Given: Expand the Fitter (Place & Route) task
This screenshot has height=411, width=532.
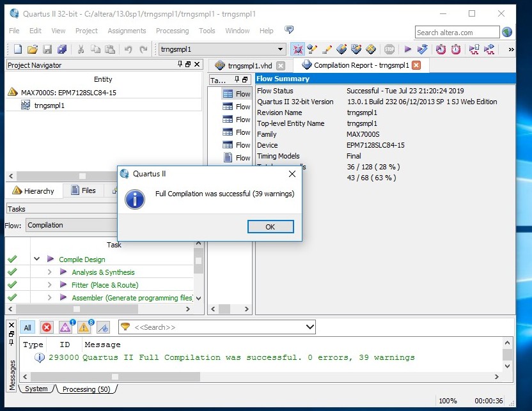Looking at the screenshot, I should click(x=49, y=285).
